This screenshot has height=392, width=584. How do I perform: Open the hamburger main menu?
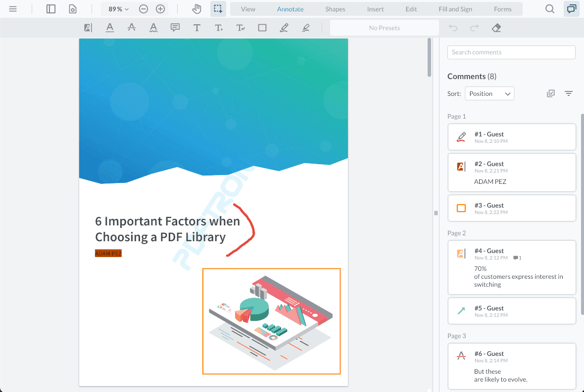(13, 9)
